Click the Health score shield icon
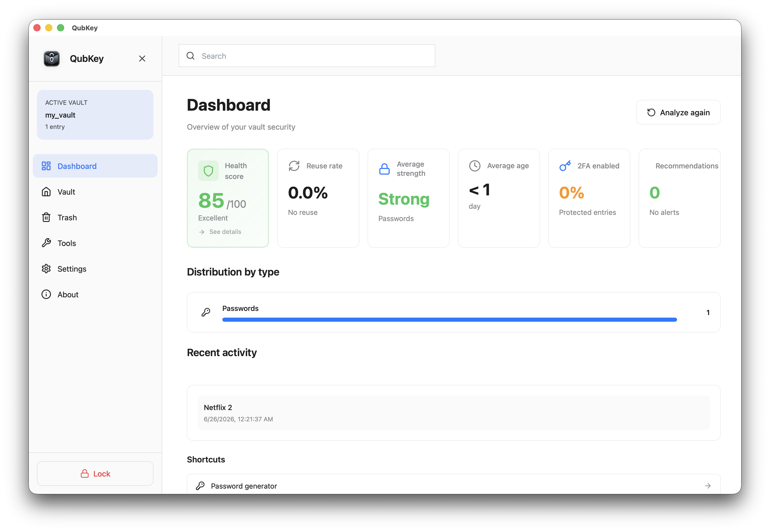This screenshot has width=770, height=532. pyautogui.click(x=209, y=171)
